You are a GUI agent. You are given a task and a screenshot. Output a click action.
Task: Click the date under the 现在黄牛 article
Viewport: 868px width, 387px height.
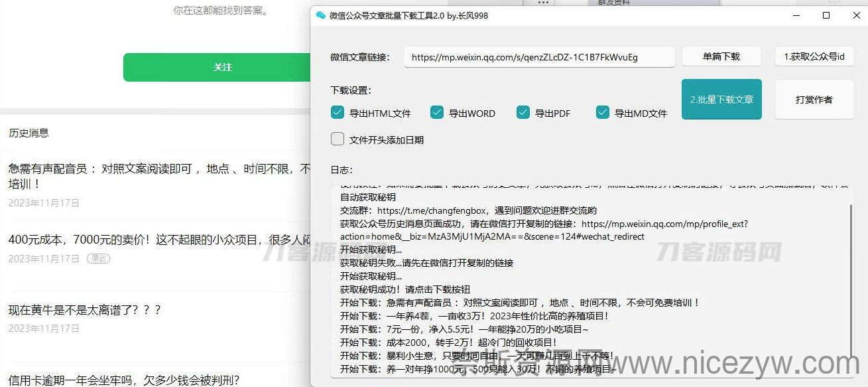click(x=44, y=329)
